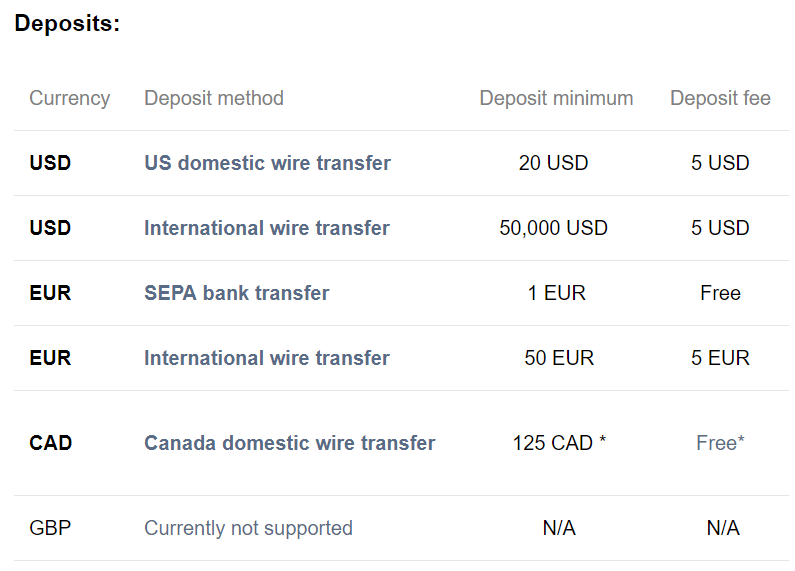Open the US domestic wire transfer link

pos(267,163)
